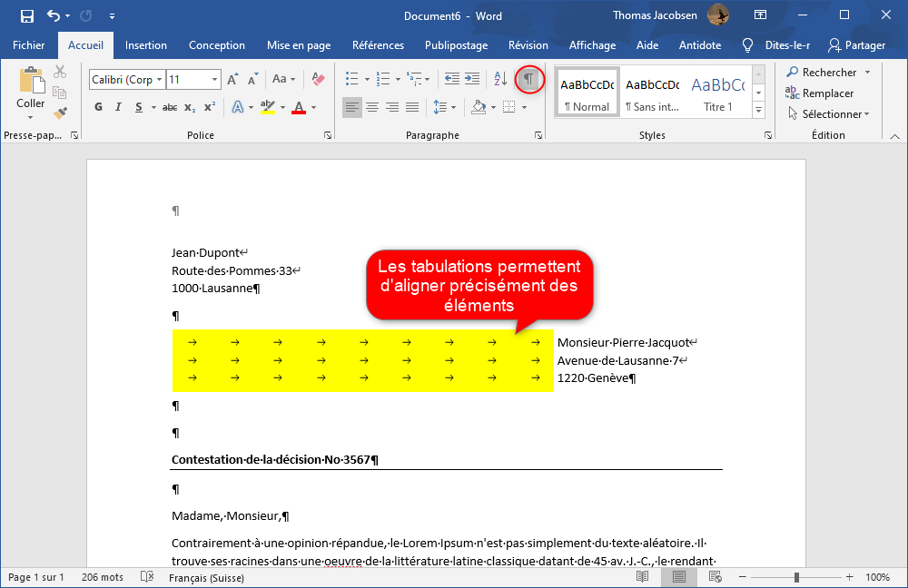Go to the Références tab

click(378, 45)
